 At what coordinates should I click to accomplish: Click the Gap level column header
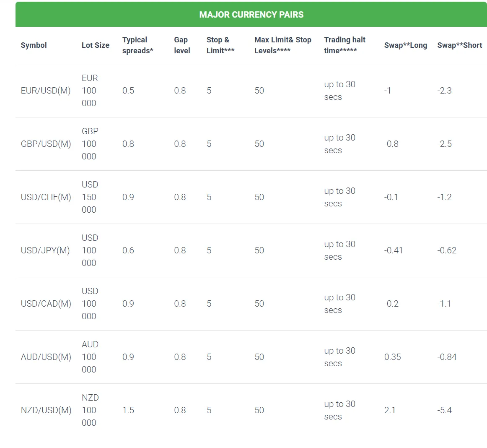tap(182, 45)
